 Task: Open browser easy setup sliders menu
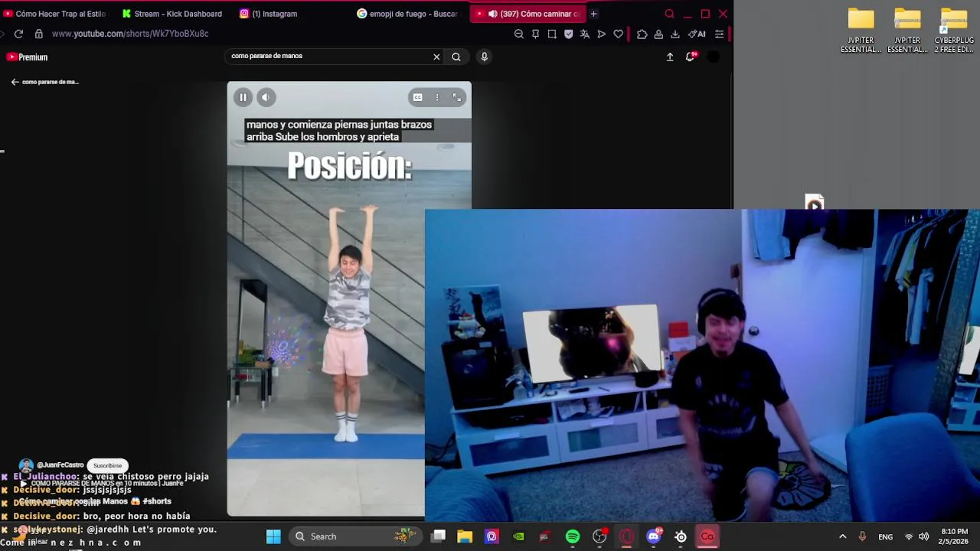point(720,34)
